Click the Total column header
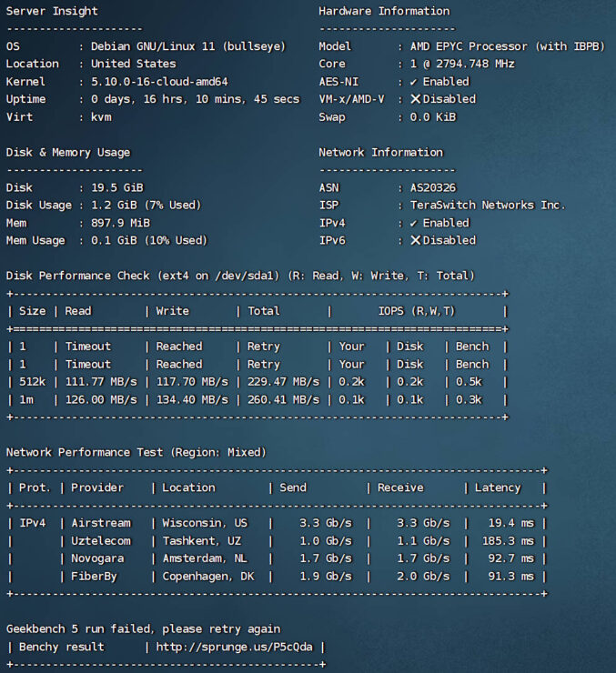 pos(264,311)
